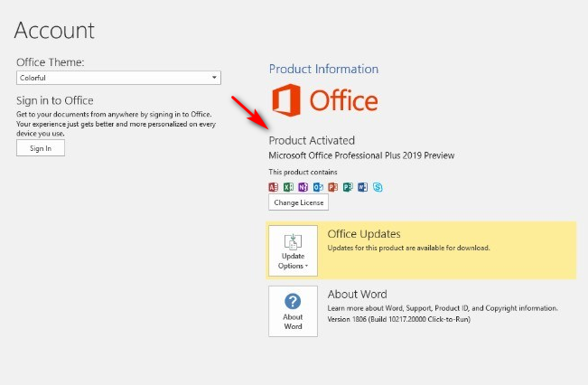Click the Office Updates heading
This screenshot has height=385, width=588.
coord(364,234)
